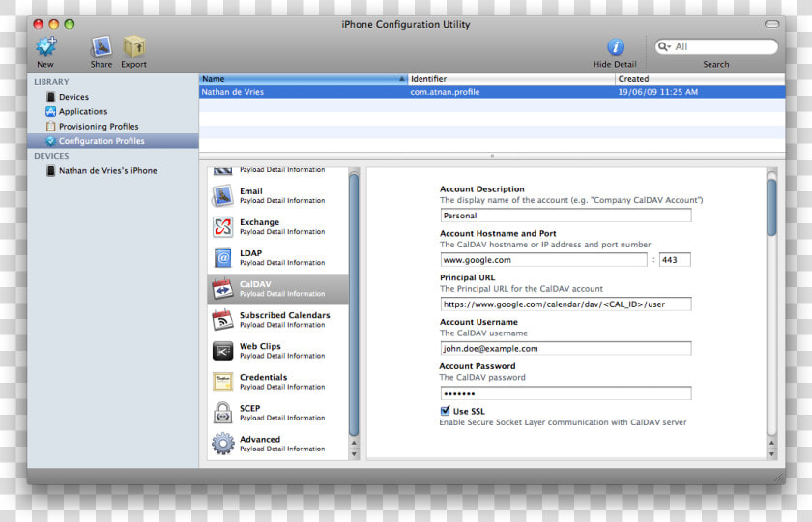Viewport: 812px width, 522px height.
Task: Click the port field showing 443
Action: 675,260
